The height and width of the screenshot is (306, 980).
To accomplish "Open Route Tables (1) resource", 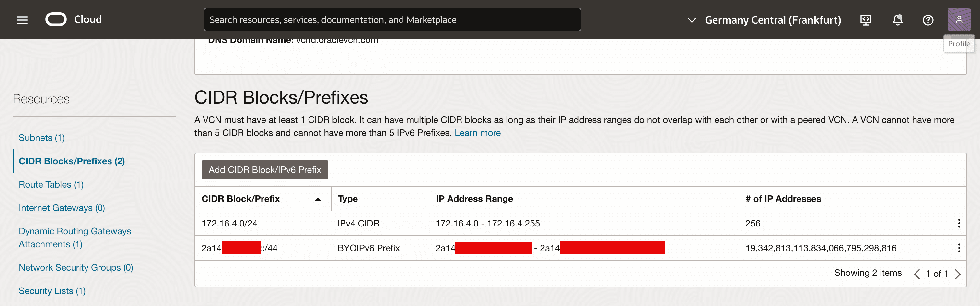I will pyautogui.click(x=51, y=184).
